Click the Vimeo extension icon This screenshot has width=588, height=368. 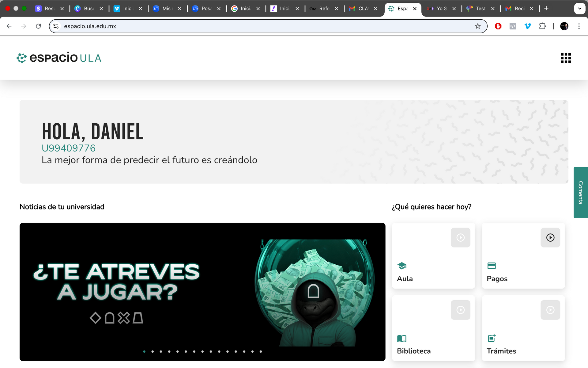pos(527,26)
